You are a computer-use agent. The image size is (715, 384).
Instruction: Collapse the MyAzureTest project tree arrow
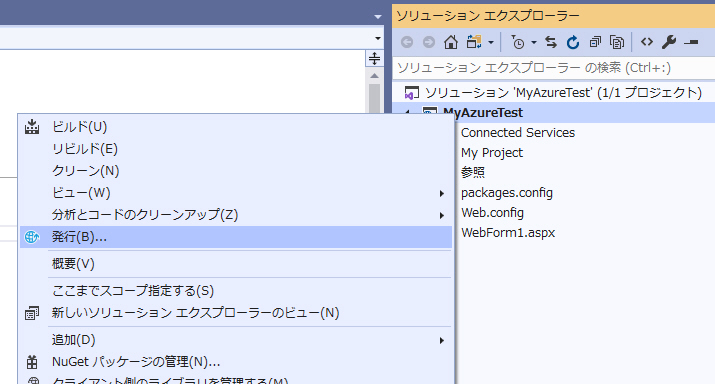pyautogui.click(x=408, y=112)
